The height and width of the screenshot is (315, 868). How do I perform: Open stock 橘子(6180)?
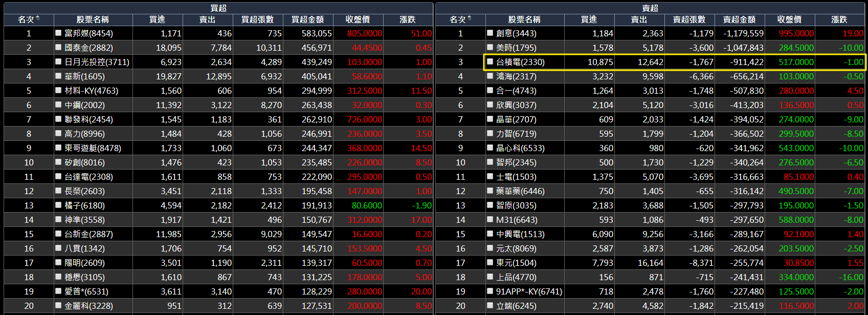click(85, 205)
